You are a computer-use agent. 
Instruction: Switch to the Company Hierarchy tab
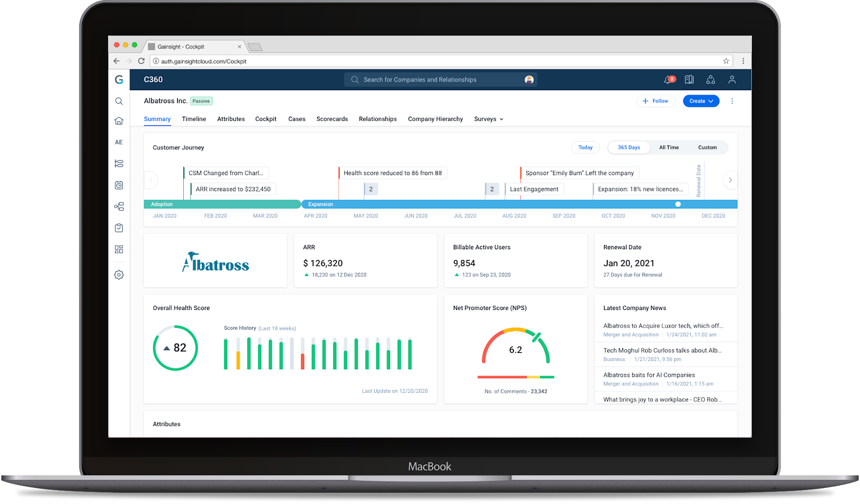coord(435,119)
